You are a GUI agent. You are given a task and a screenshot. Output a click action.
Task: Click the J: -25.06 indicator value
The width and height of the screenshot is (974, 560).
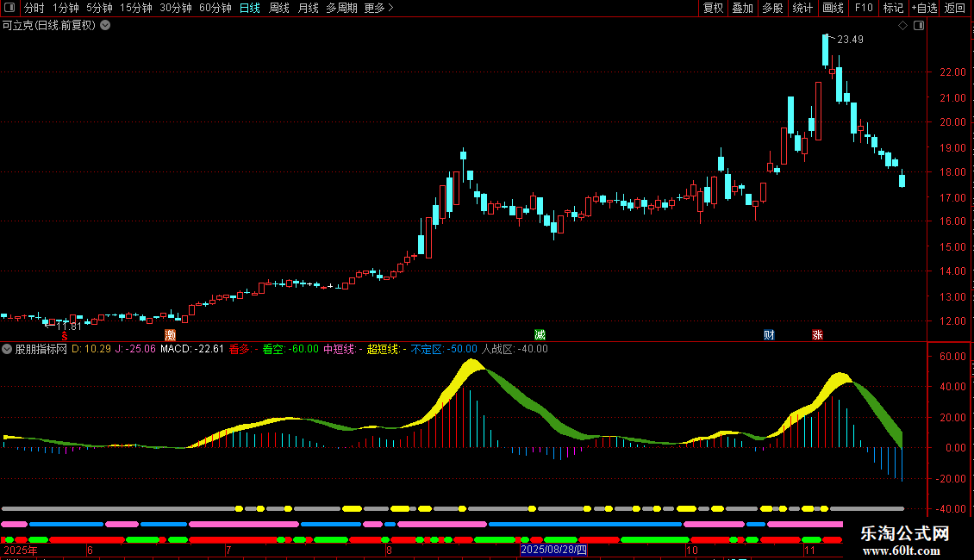[135, 350]
